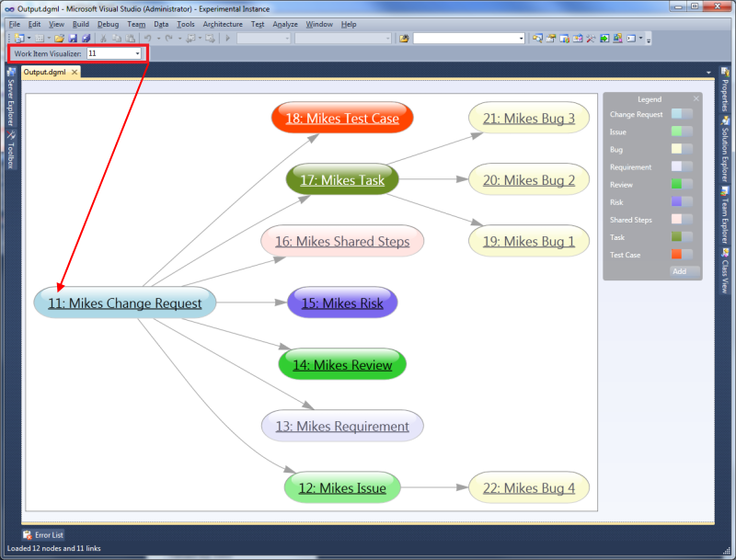Image resolution: width=736 pixels, height=560 pixels.
Task: Expand the Find combo box dropdown
Action: (x=521, y=39)
